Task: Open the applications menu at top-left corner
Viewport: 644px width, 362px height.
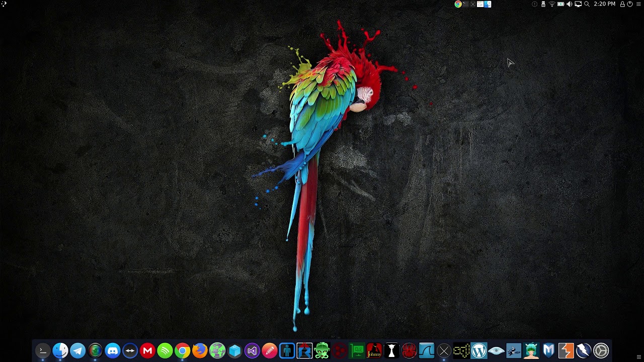Action: [x=4, y=4]
